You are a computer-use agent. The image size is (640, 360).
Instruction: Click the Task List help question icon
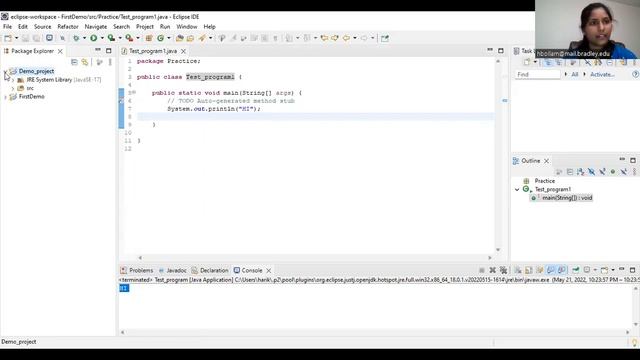635,74
